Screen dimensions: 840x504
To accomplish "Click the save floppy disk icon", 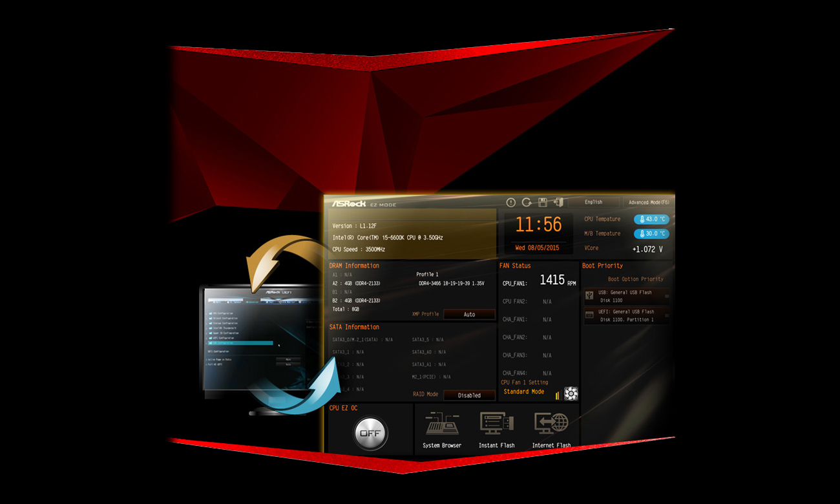I will (543, 202).
